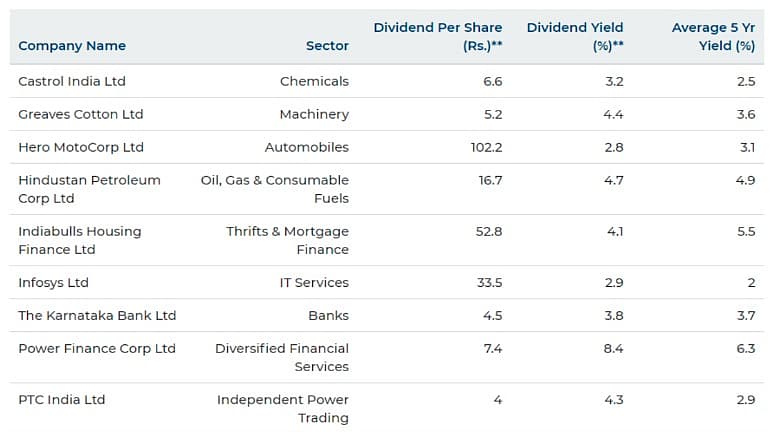
Task: Select the Dividend Yield column header
Action: (575, 36)
